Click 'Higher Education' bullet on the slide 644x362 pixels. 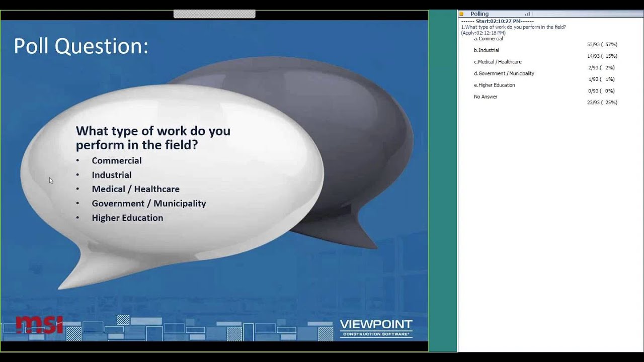click(x=127, y=218)
